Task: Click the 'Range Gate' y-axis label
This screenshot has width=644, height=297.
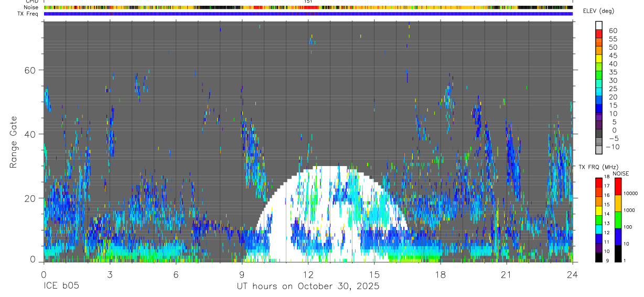Action: [x=14, y=142]
